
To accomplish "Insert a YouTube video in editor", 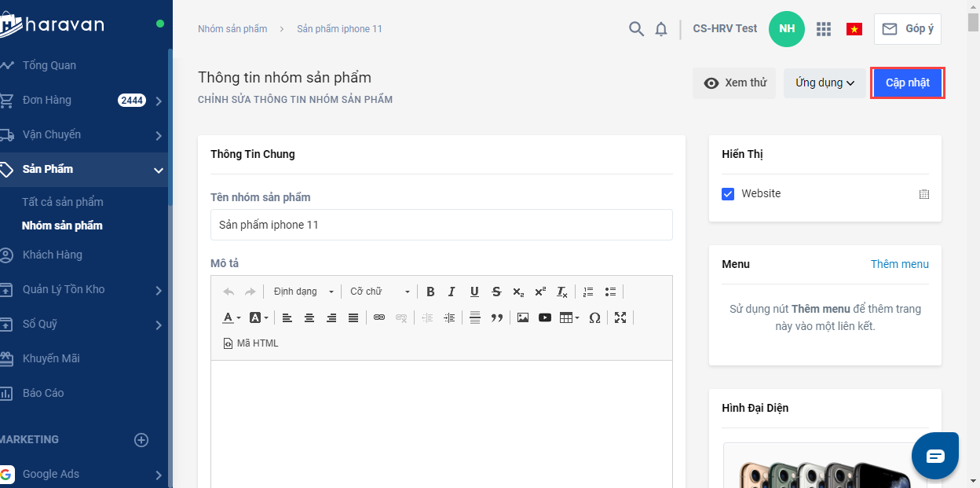I will 544,317.
